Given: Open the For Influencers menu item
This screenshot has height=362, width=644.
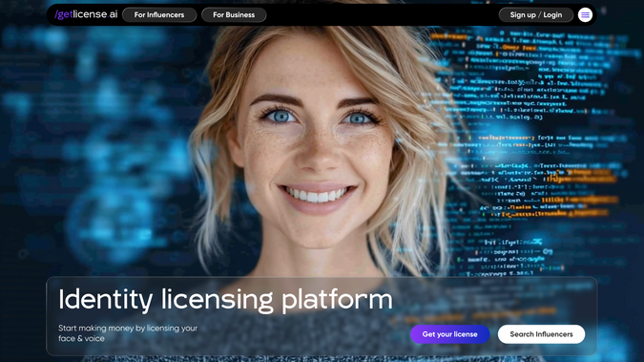Looking at the screenshot, I should point(159,15).
